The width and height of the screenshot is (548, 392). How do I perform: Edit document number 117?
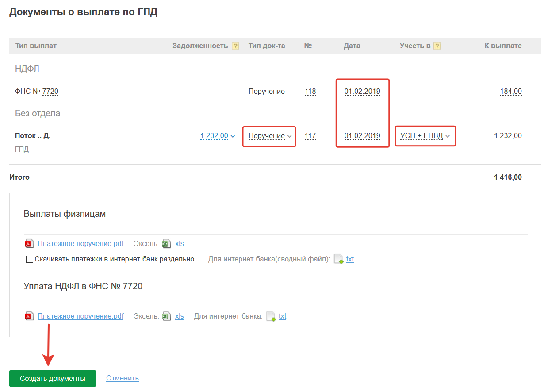310,136
